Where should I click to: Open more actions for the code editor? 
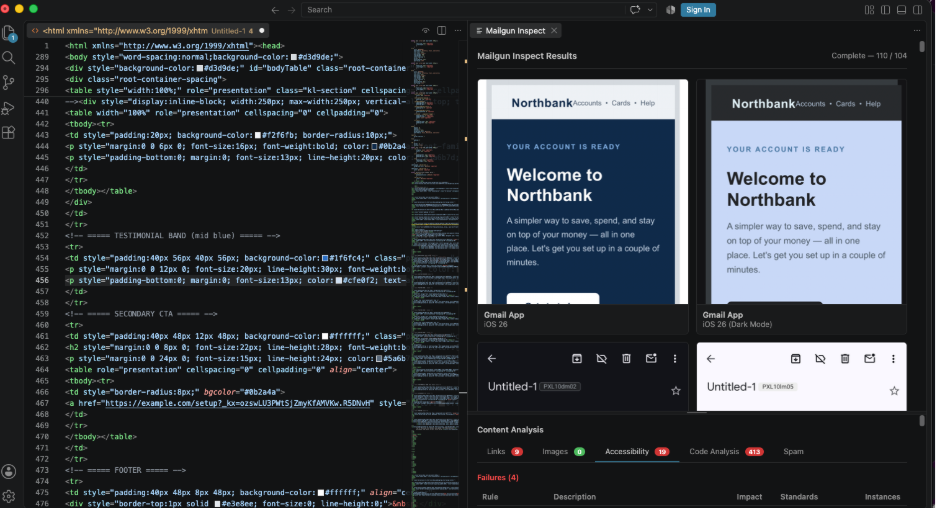[458, 31]
